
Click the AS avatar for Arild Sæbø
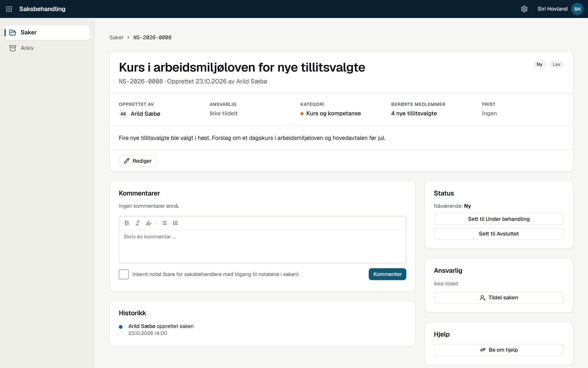(x=123, y=114)
